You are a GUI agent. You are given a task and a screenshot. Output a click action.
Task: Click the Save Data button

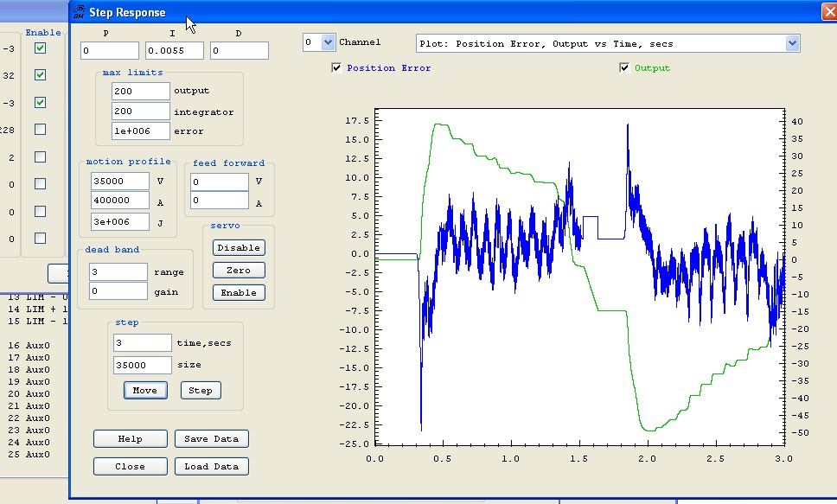(x=212, y=438)
